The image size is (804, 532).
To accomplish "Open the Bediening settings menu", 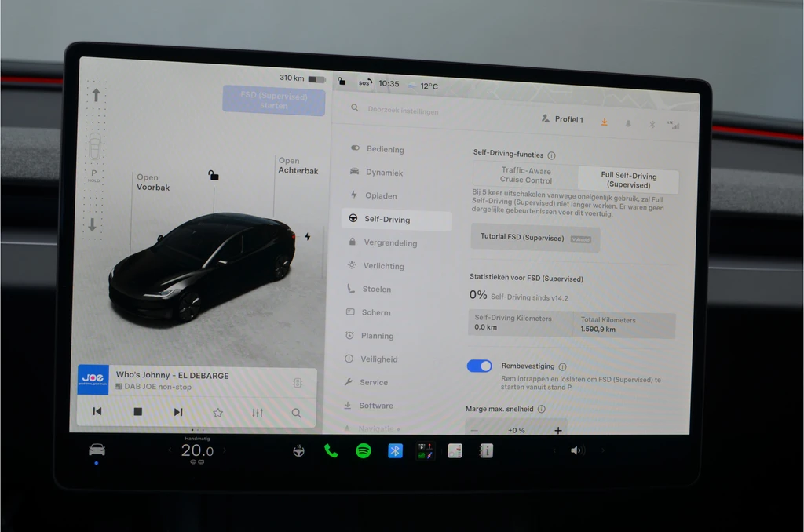I will [378, 148].
